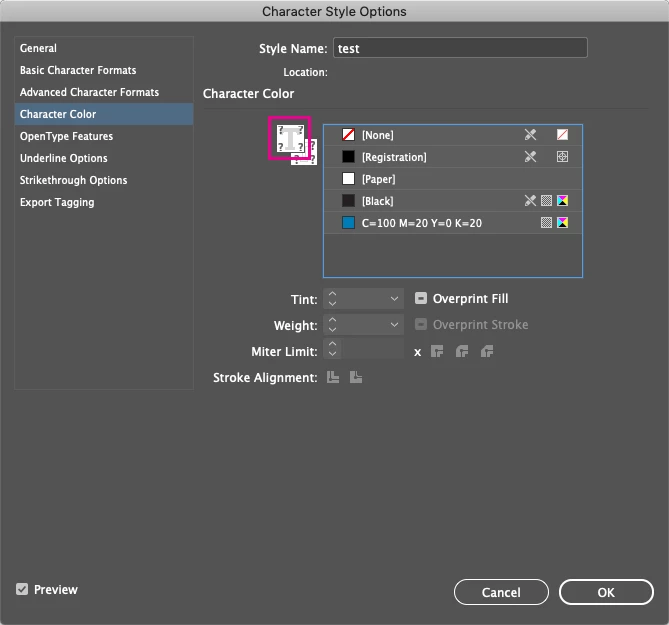The width and height of the screenshot is (669, 625).
Task: Click the non-editable pencil icon on [Black] row
Action: click(x=530, y=201)
